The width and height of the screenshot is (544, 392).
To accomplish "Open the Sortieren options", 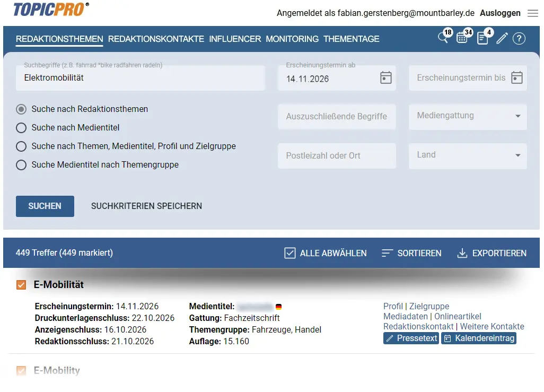I will pyautogui.click(x=411, y=253).
